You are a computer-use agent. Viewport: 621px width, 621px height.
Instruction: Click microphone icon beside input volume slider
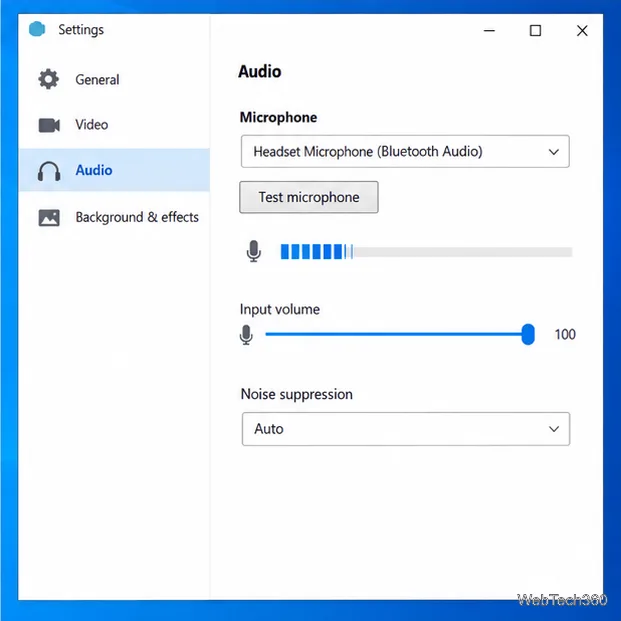(246, 335)
